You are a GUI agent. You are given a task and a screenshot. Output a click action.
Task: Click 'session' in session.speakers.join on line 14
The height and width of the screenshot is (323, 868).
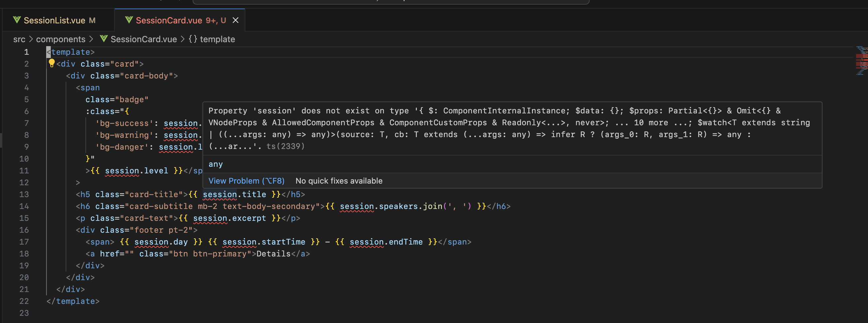[x=357, y=206]
